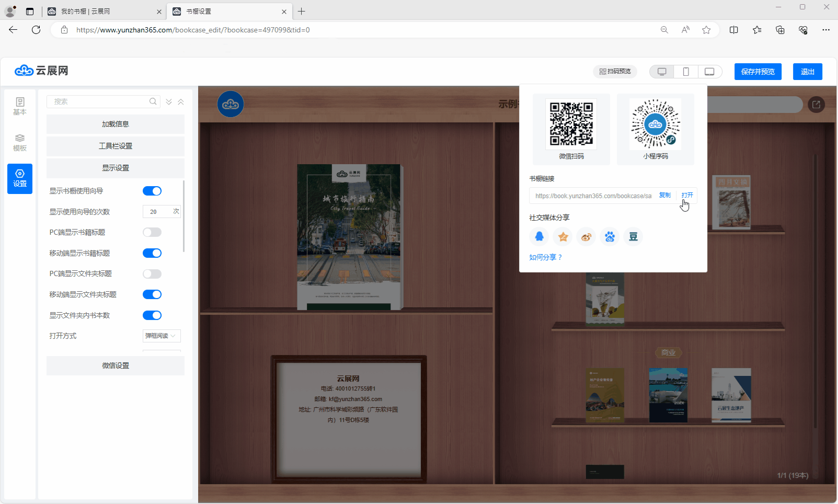The width and height of the screenshot is (838, 504).
Task: Click the 搜索 settings search field
Action: (99, 101)
